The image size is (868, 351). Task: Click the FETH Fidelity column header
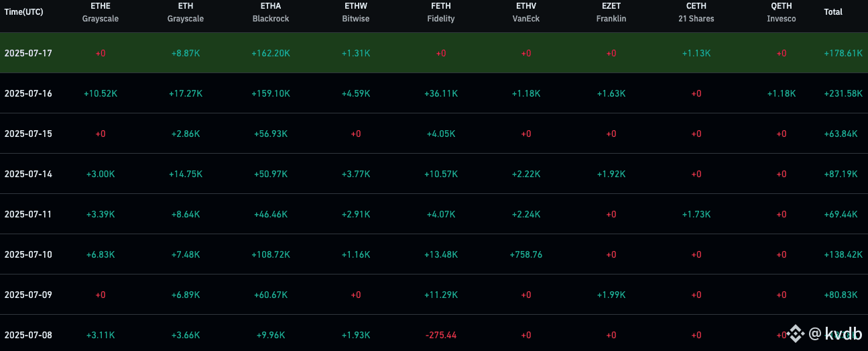tap(441, 12)
